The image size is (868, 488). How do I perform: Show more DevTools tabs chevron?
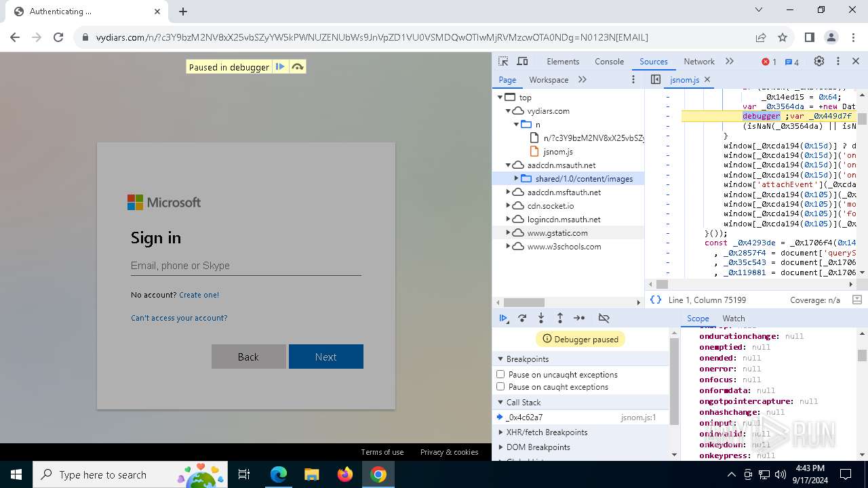click(730, 61)
